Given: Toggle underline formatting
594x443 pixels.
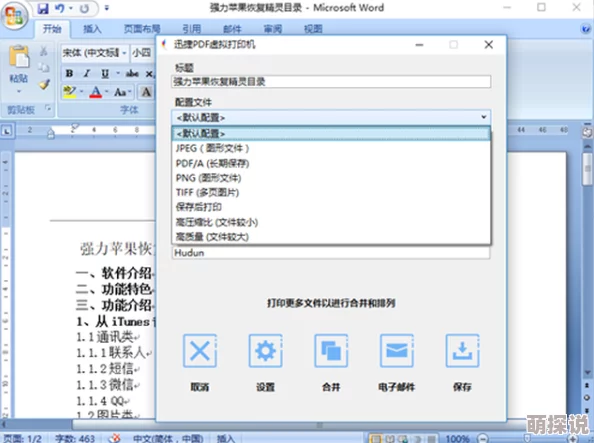Looking at the screenshot, I should 105,74.
